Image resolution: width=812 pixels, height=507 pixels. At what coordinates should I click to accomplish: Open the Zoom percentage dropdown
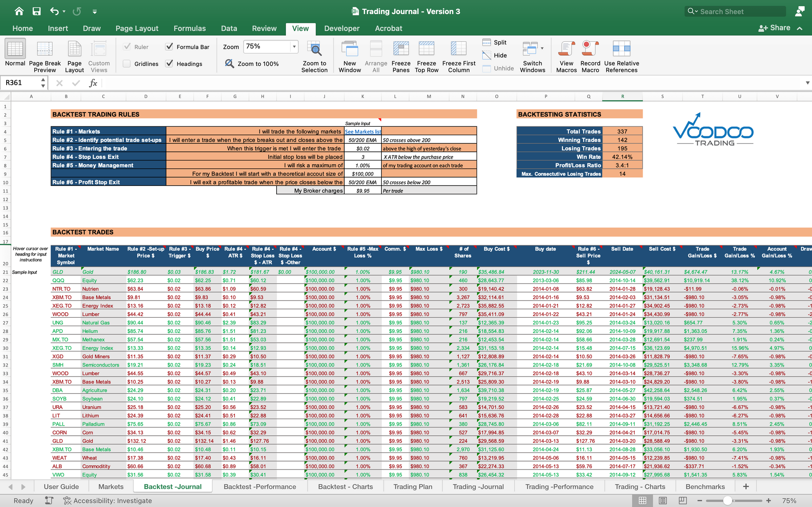(x=294, y=47)
